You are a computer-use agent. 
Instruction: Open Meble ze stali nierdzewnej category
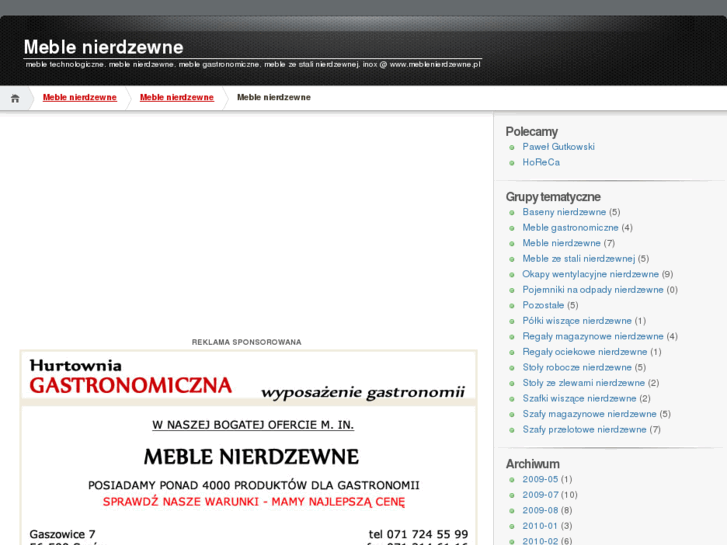[579, 259]
